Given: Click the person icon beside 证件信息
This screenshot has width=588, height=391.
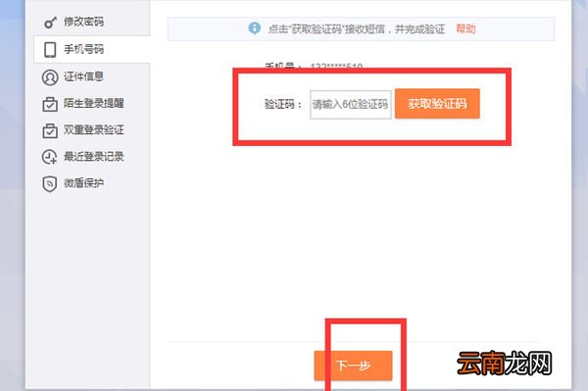Looking at the screenshot, I should click(x=50, y=77).
